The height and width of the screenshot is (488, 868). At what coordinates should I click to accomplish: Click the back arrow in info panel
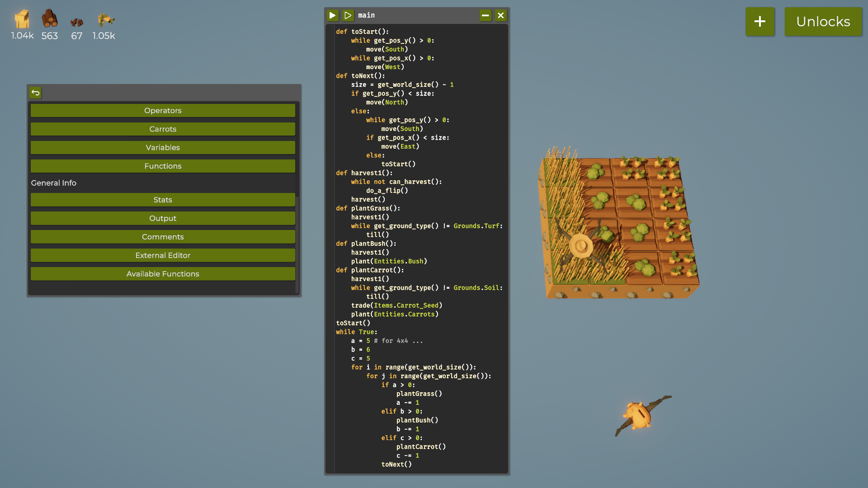pyautogui.click(x=35, y=93)
